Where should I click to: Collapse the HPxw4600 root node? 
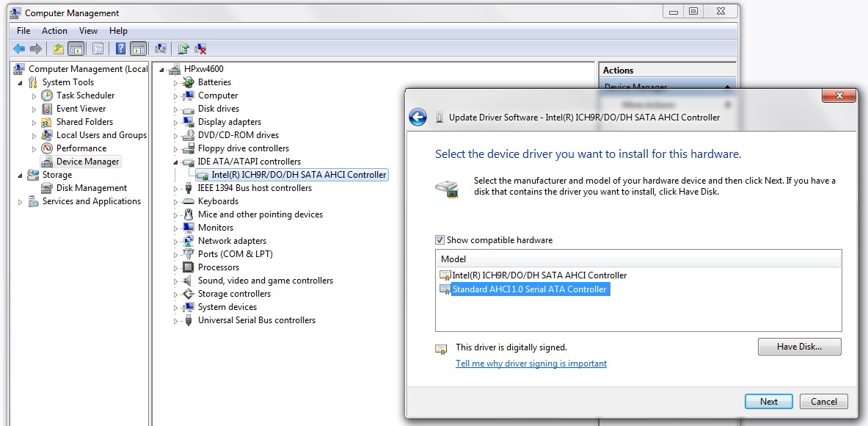coord(162,69)
